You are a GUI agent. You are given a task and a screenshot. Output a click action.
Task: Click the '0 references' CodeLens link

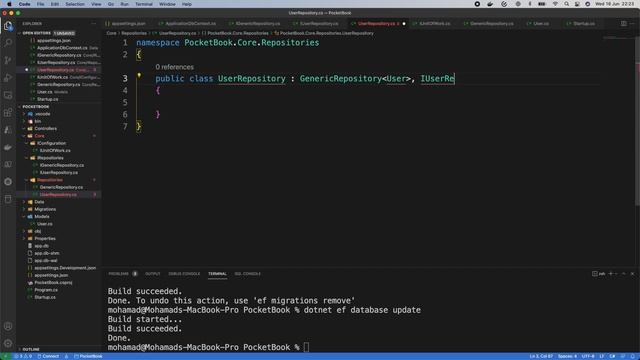pos(174,67)
